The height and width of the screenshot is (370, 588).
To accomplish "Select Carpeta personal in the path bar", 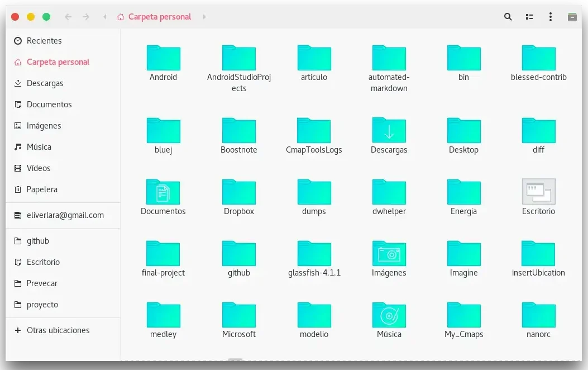I will coord(155,17).
